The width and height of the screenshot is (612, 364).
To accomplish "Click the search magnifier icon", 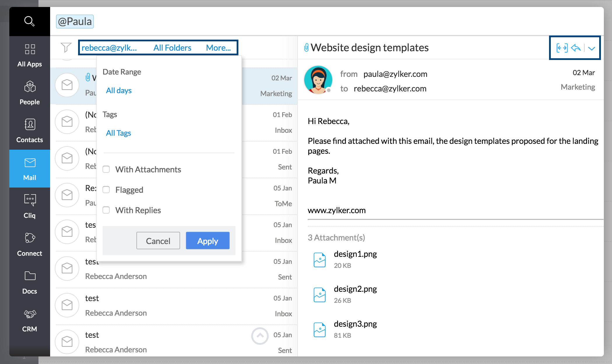I will coord(29,21).
